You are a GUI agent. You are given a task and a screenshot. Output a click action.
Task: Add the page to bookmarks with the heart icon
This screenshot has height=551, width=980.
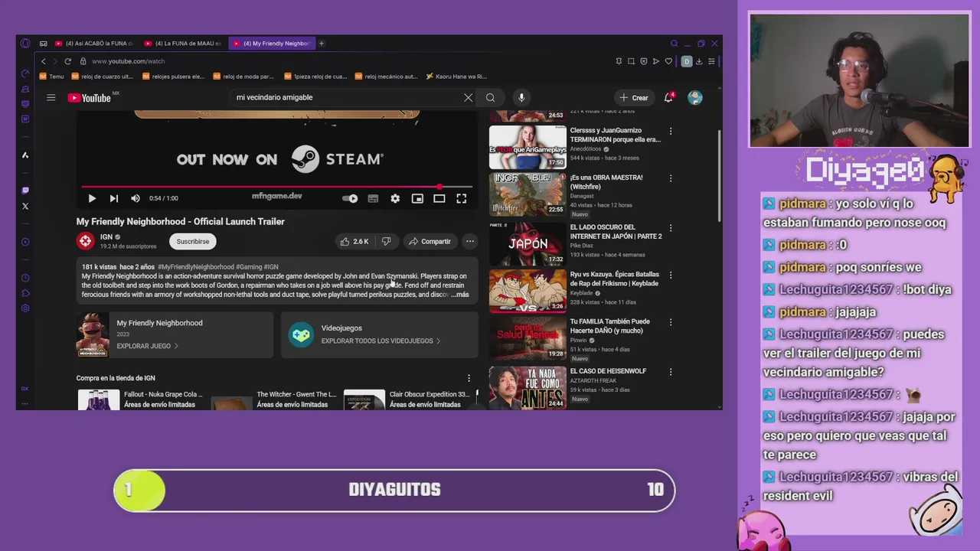[x=668, y=61]
